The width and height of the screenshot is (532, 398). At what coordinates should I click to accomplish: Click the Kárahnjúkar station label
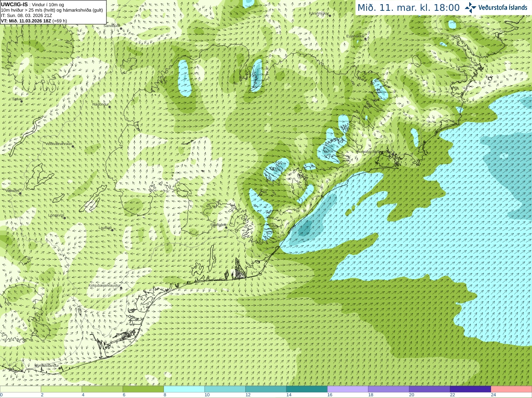point(319,14)
